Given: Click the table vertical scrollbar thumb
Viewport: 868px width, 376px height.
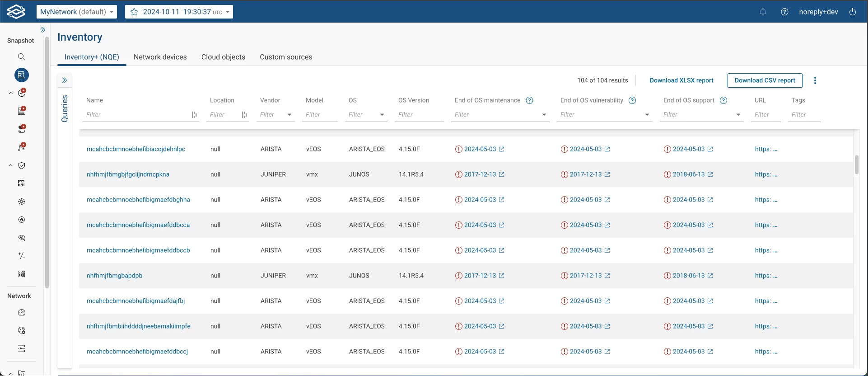Looking at the screenshot, I should pos(856,165).
